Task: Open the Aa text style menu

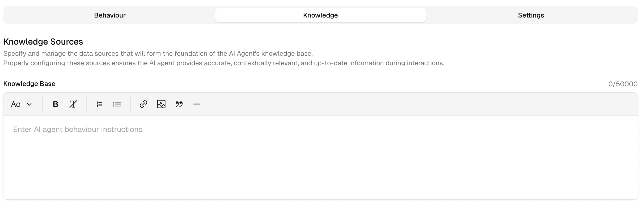Action: click(x=16, y=104)
